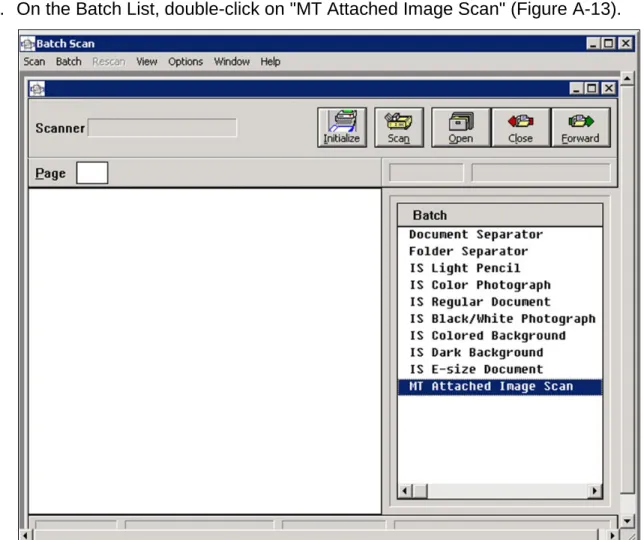This screenshot has height=540, width=644.
Task: Click outer window scroll down arrow
Action: point(627,521)
